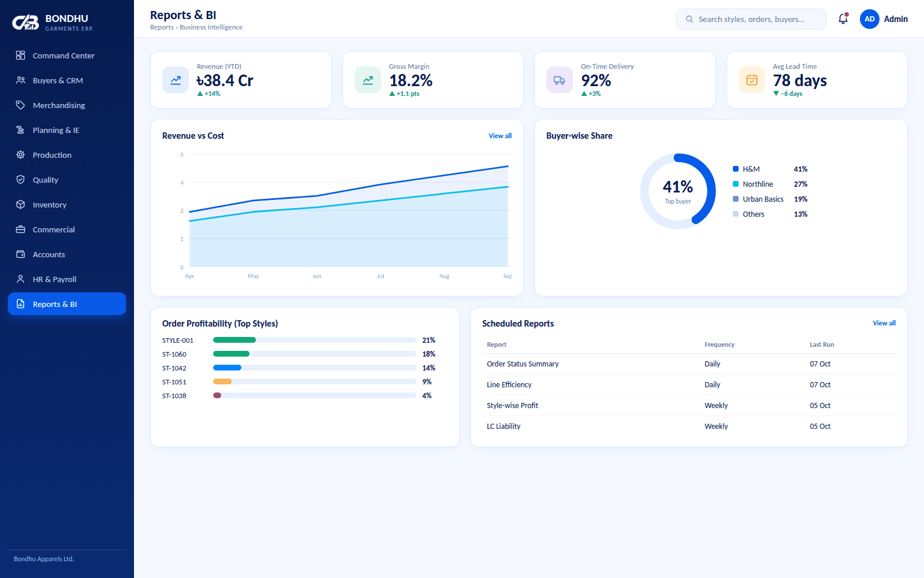Click the ST-1060 profitability bar
The height and width of the screenshot is (578, 924).
point(315,354)
